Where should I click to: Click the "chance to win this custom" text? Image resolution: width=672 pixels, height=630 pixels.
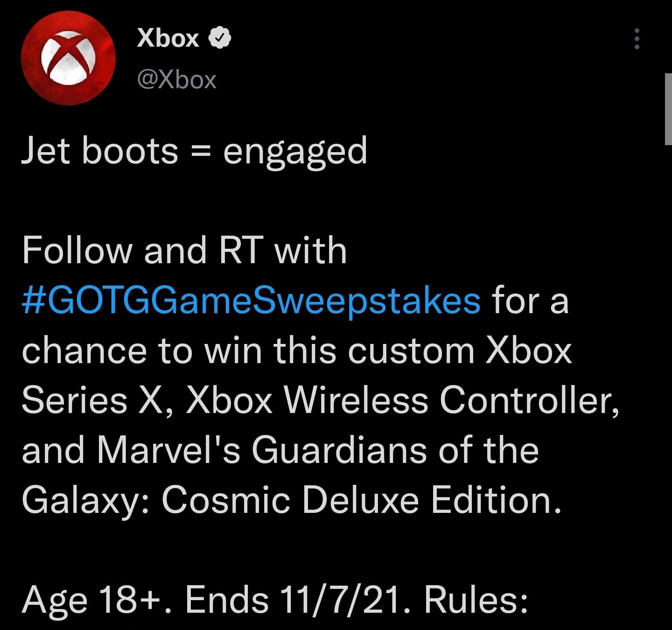pos(247,350)
